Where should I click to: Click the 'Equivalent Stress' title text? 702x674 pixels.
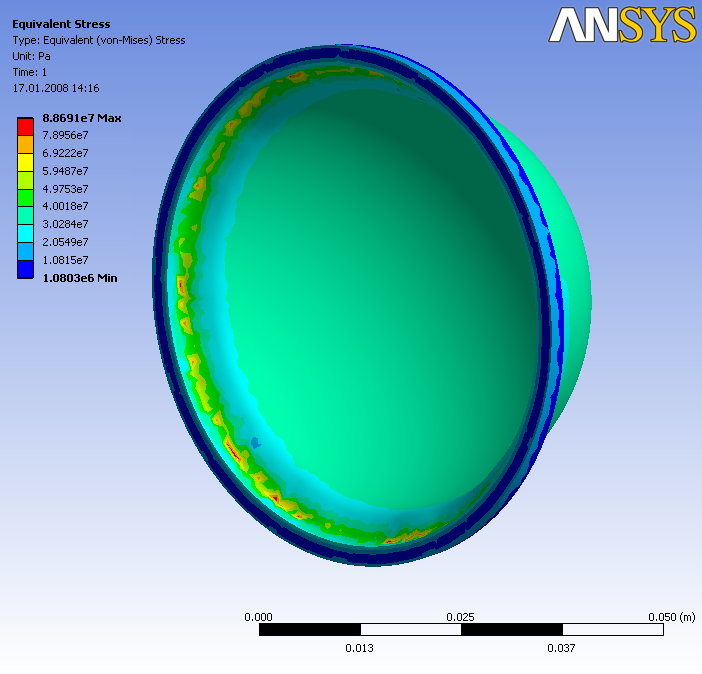[61, 24]
